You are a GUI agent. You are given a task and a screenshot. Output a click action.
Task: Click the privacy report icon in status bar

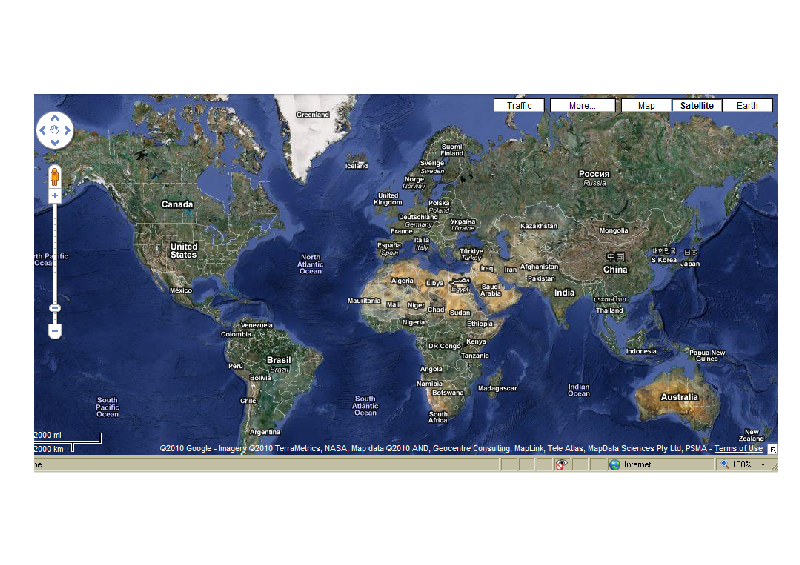563,464
